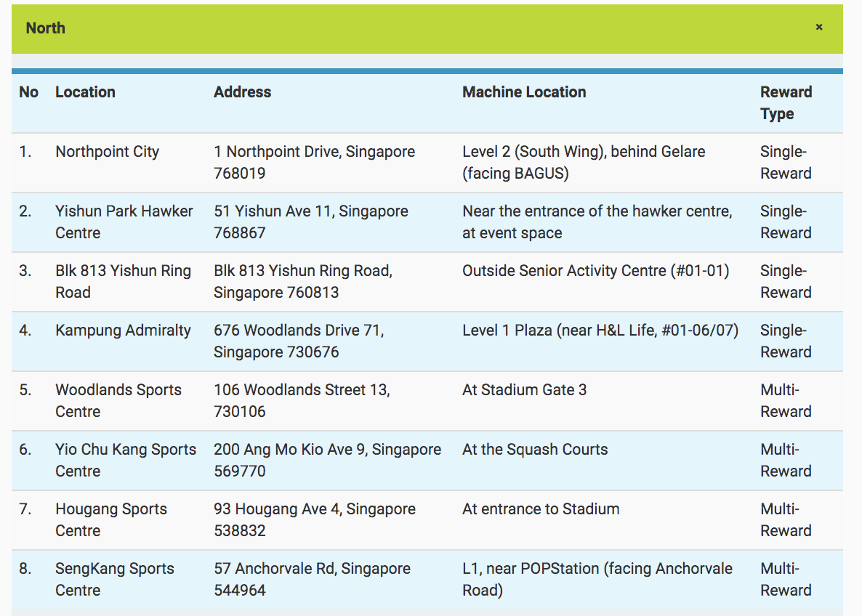Select the Yishun Park Hawker Centre cell
This screenshot has height=616, width=862.
pos(124,222)
